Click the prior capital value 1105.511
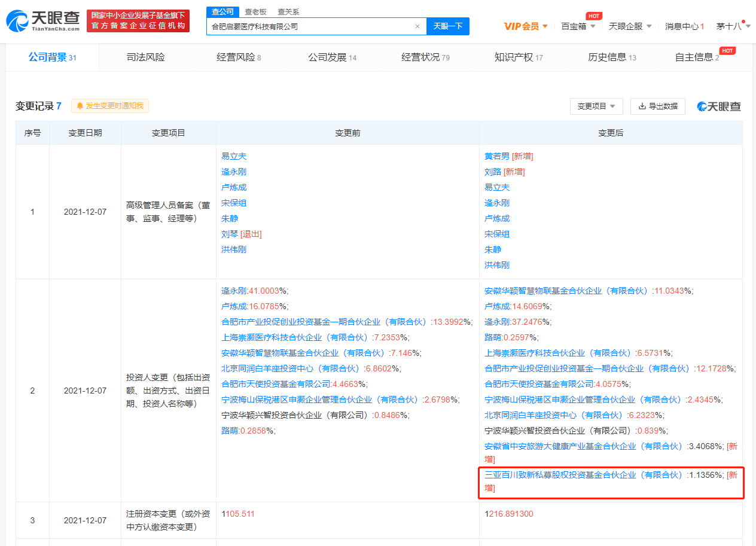 point(238,514)
